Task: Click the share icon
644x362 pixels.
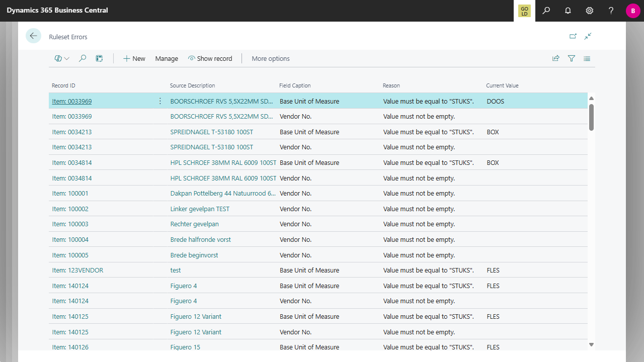Action: (x=556, y=58)
